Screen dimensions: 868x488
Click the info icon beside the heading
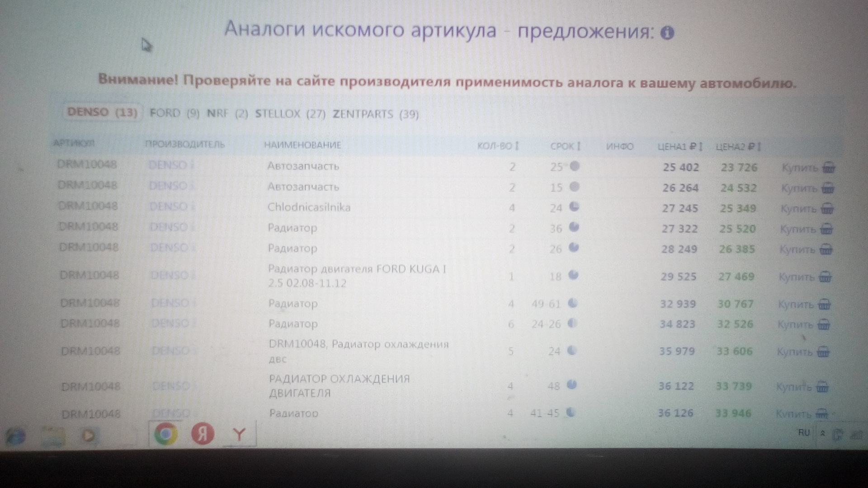coord(667,33)
